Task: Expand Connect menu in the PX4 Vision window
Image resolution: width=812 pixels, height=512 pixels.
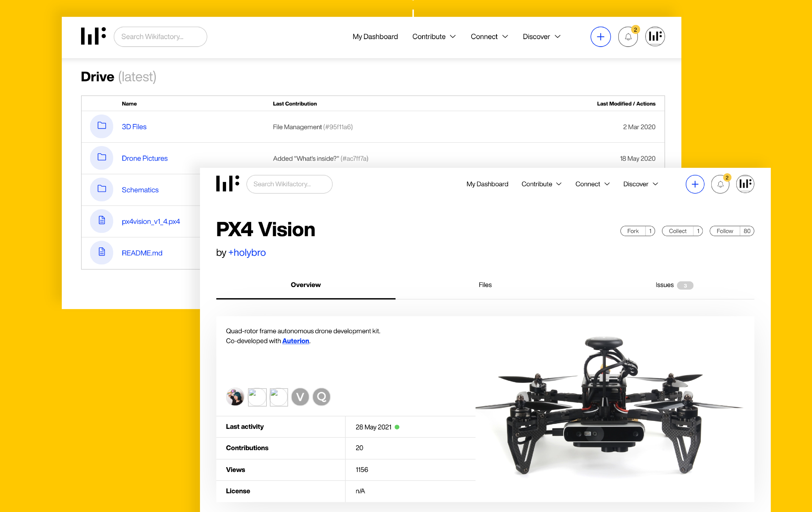Action: click(x=592, y=184)
